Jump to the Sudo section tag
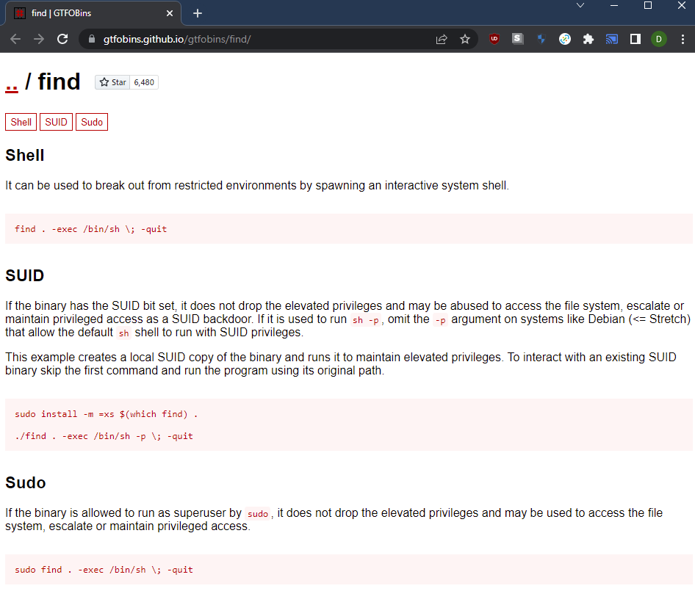 tap(92, 122)
